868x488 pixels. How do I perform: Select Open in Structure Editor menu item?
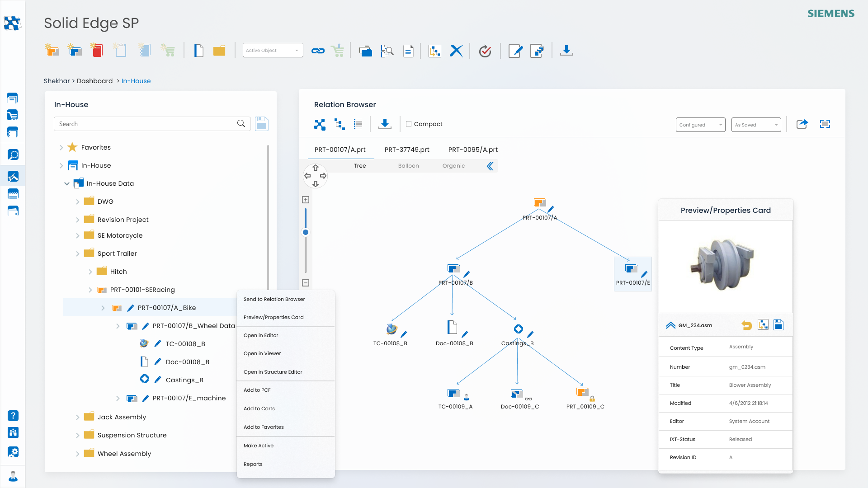pyautogui.click(x=286, y=372)
